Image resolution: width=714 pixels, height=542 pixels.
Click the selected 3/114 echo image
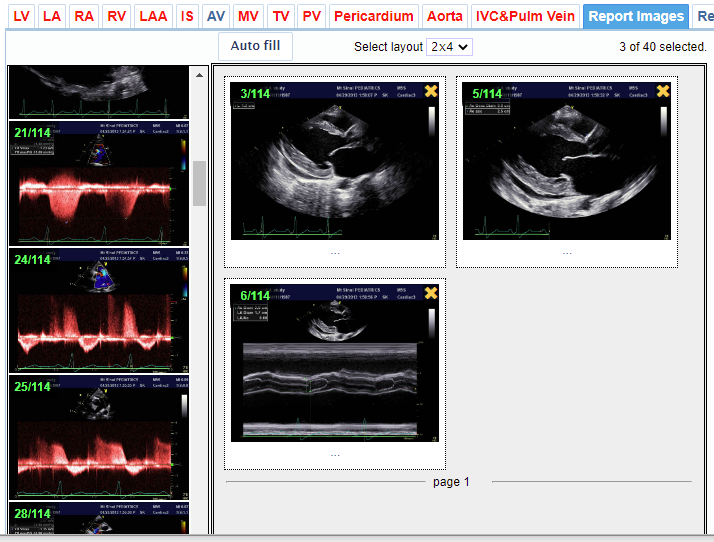pos(335,161)
